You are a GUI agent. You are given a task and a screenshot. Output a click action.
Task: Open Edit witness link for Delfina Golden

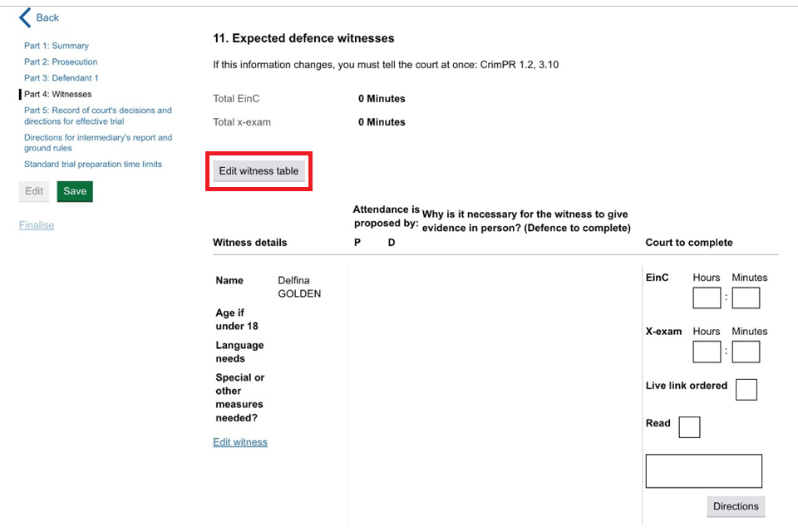[x=240, y=442]
